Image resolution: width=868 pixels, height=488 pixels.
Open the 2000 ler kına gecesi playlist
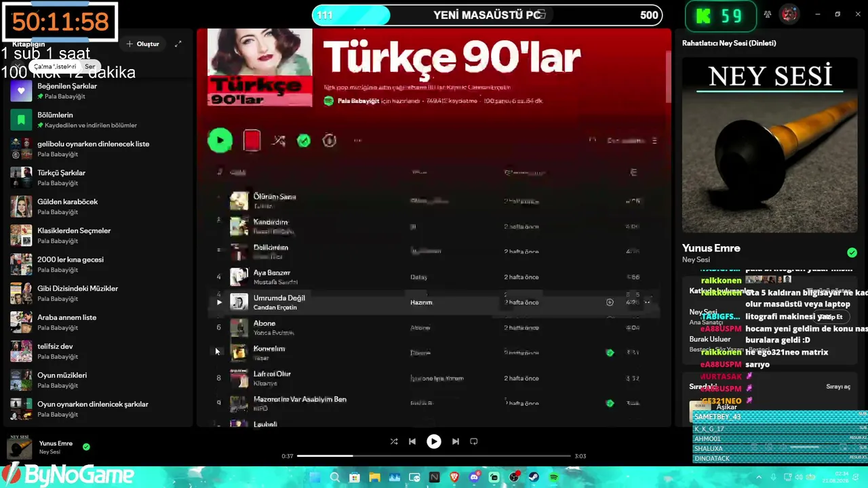(98, 264)
